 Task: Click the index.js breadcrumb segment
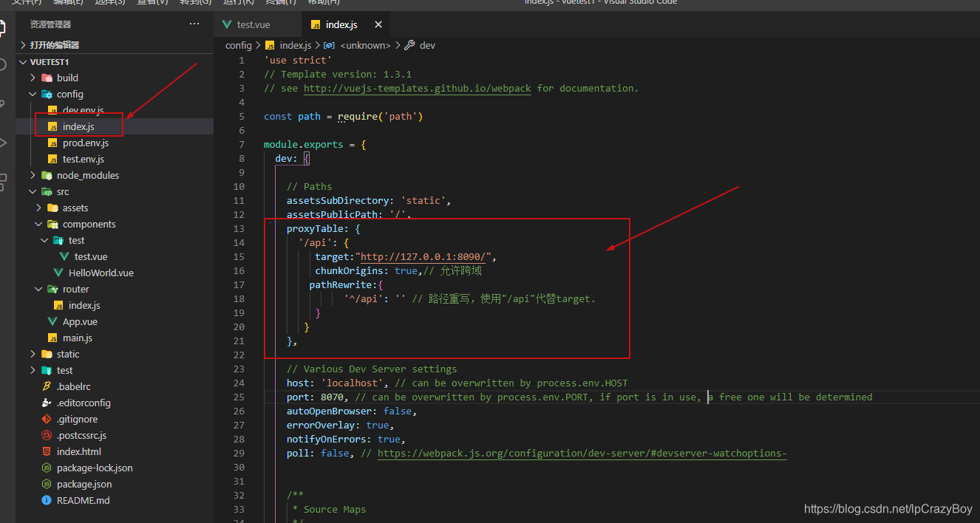pos(295,45)
